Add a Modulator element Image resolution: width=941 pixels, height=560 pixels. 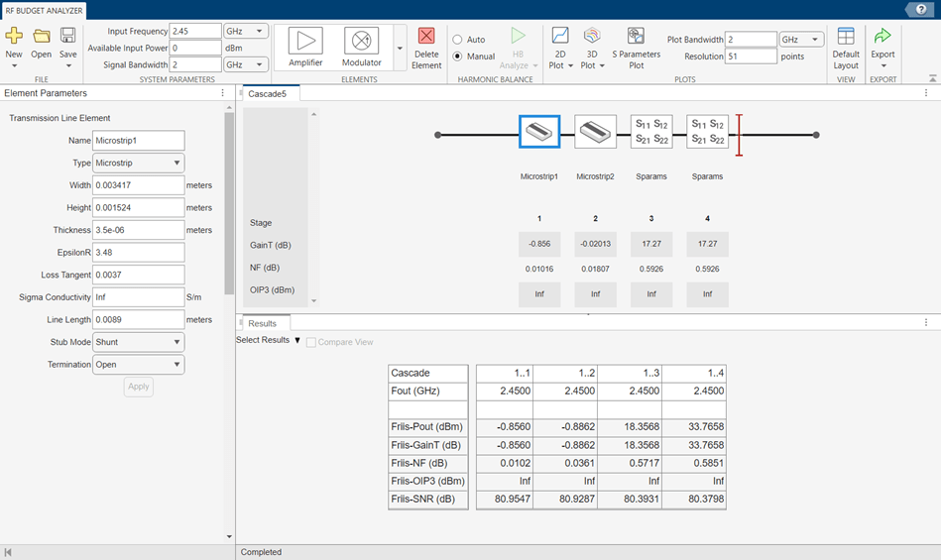tap(362, 42)
